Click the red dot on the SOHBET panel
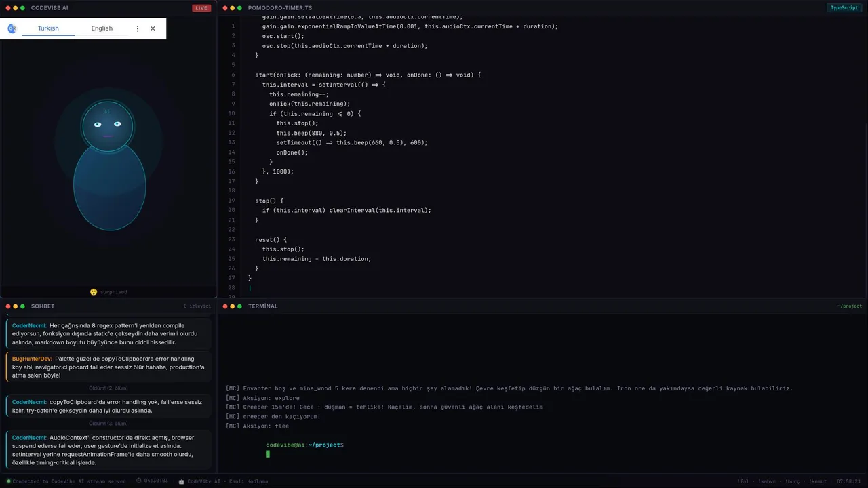The image size is (868, 488). click(7, 306)
